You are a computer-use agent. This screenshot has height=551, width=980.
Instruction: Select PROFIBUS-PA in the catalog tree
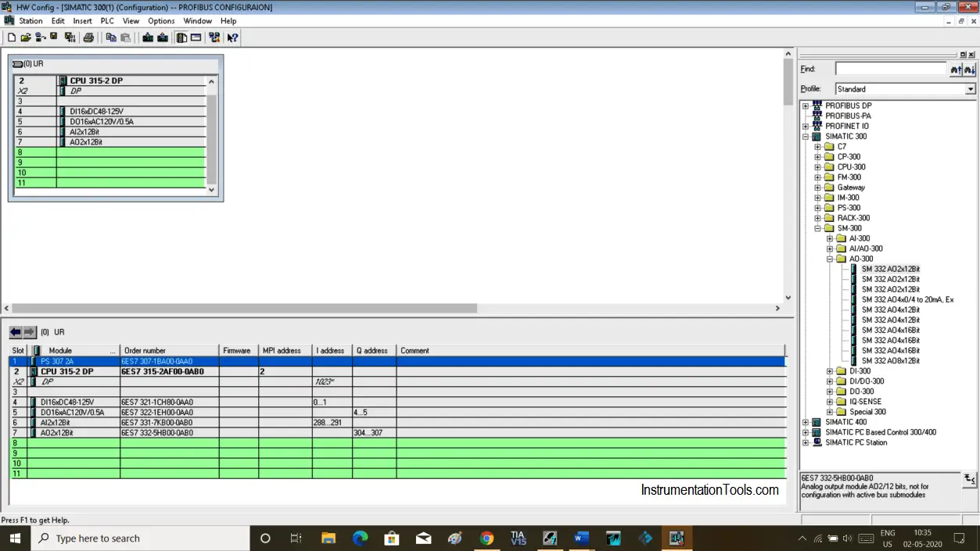coord(848,116)
